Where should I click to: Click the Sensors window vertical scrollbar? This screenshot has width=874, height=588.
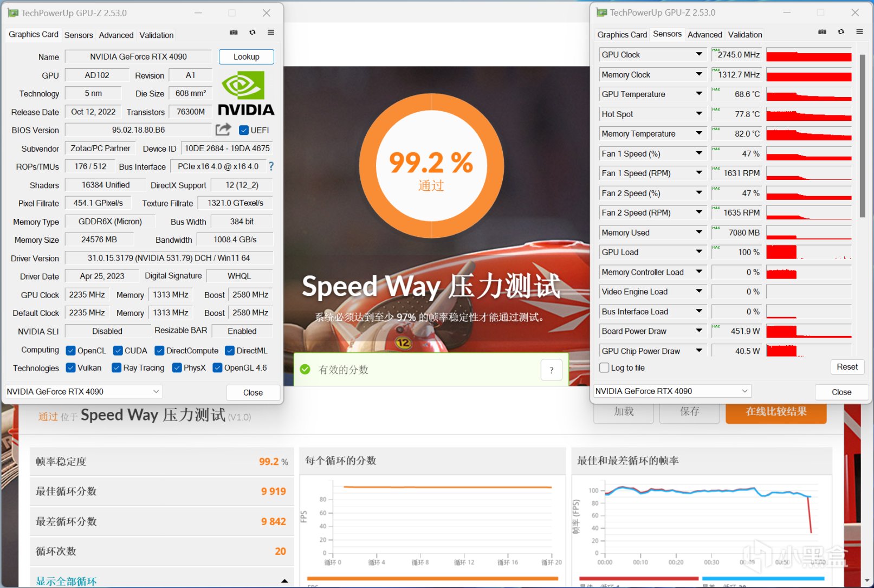(863, 135)
